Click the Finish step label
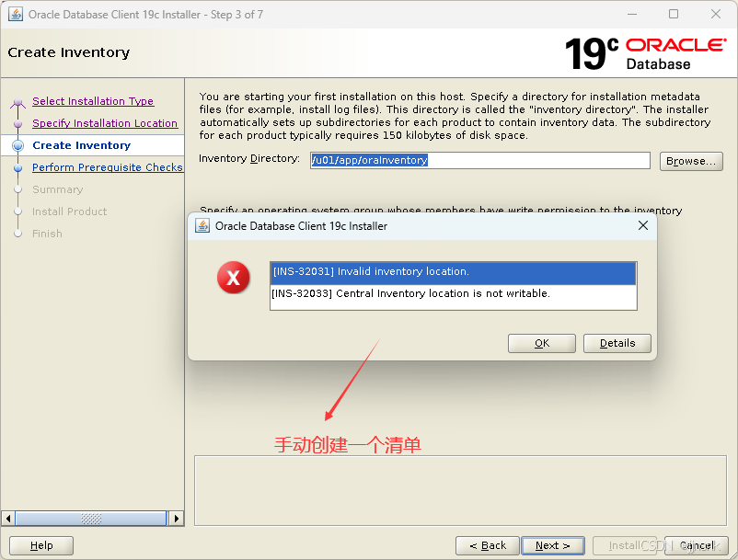 click(x=47, y=234)
